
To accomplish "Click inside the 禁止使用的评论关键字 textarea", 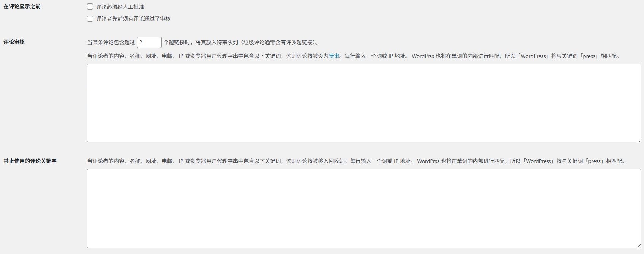I will click(364, 208).
